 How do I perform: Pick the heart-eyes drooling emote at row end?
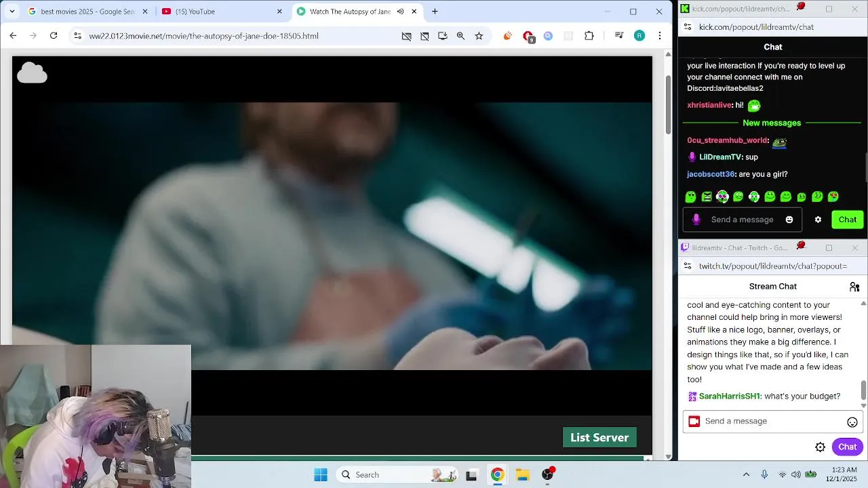[833, 197]
